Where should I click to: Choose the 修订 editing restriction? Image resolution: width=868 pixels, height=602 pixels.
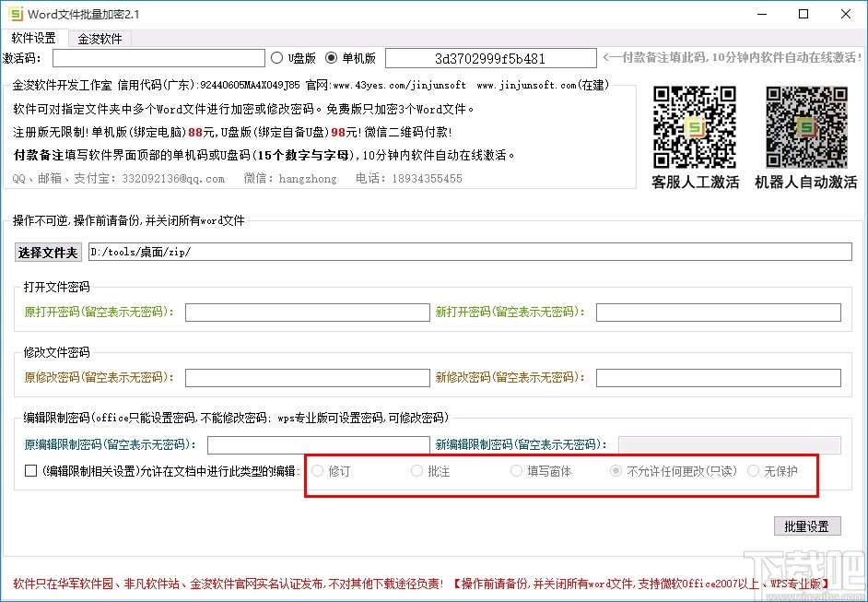[x=318, y=470]
